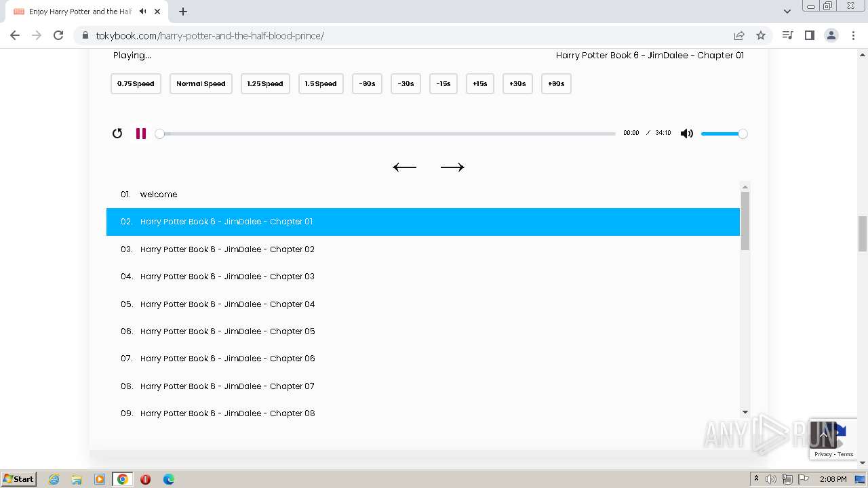The image size is (868, 488).
Task: Open browser side panel
Action: click(809, 35)
